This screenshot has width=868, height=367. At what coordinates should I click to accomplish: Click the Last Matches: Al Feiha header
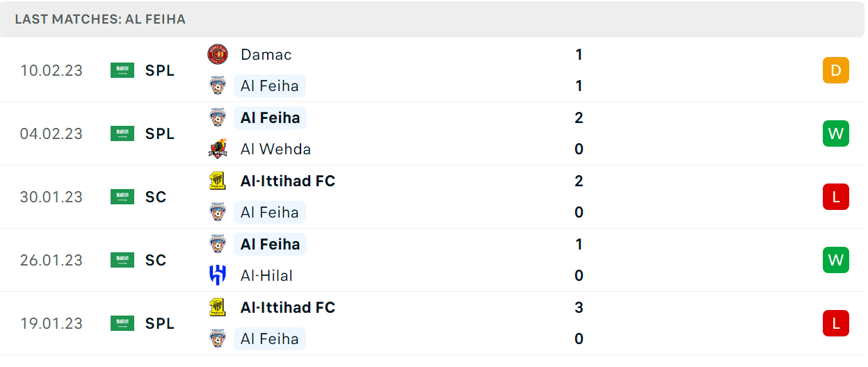point(100,19)
